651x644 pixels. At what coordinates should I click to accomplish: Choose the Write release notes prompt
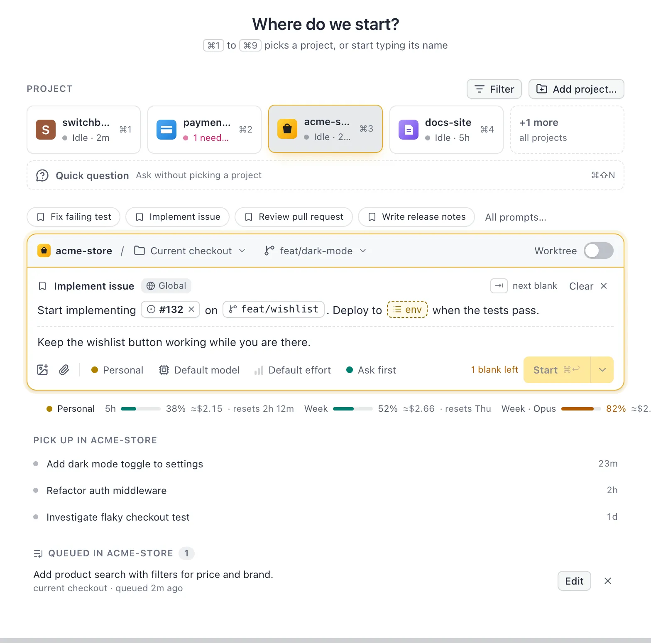click(x=416, y=217)
